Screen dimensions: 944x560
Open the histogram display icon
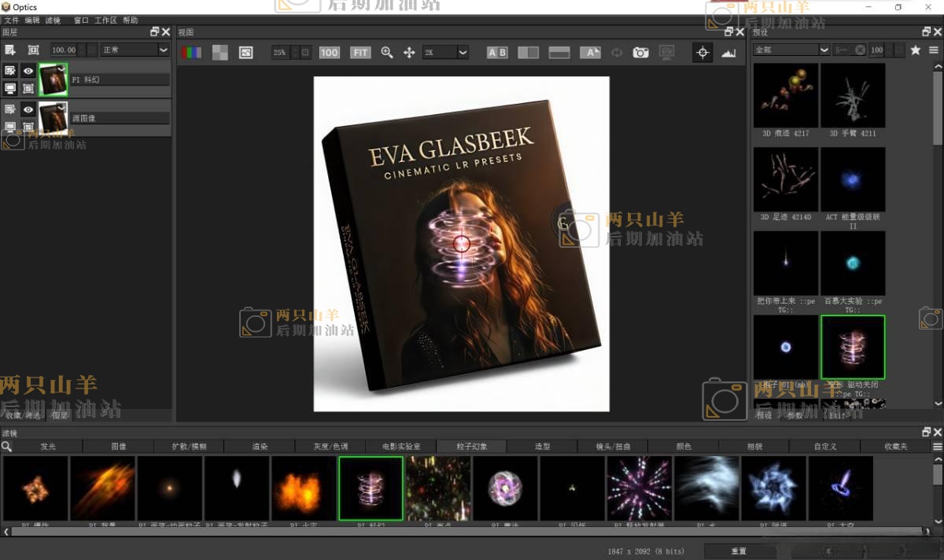[x=729, y=53]
